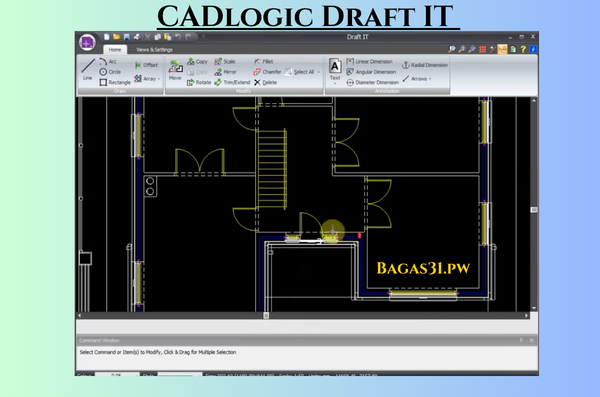Select the Line drawing tool

tap(88, 69)
